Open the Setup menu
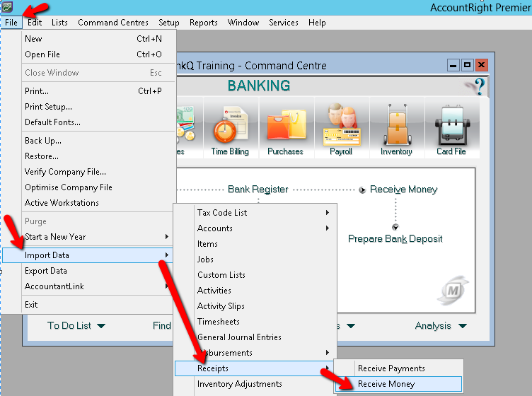The image size is (532, 396). (x=169, y=23)
